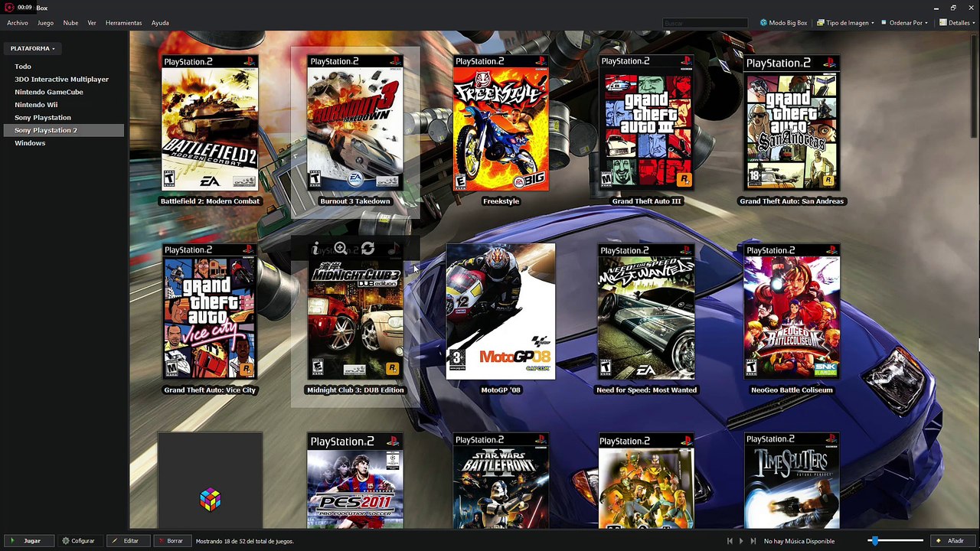
Task: Select Star Wars Battlefront II cover
Action: (x=501, y=481)
